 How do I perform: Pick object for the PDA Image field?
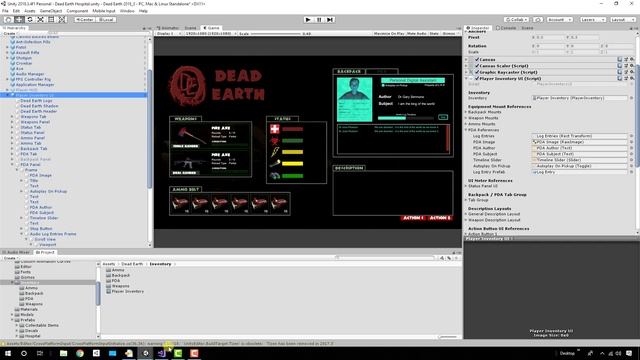[x=631, y=142]
